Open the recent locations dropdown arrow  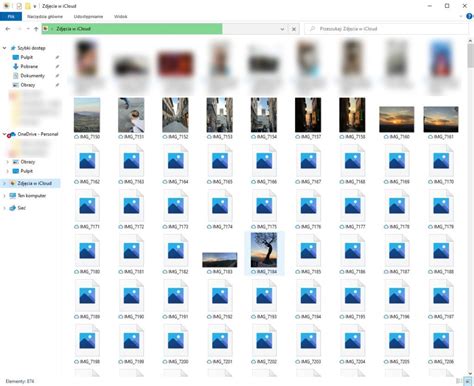(x=28, y=29)
